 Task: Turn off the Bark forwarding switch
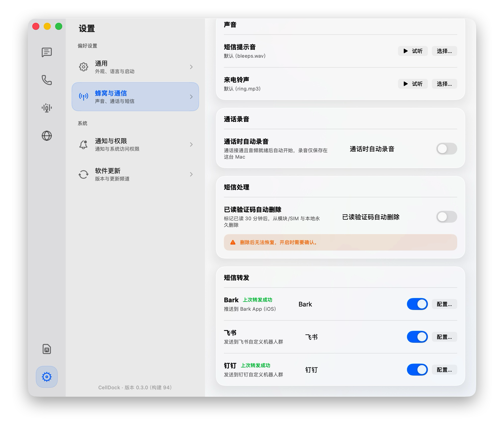coord(417,304)
